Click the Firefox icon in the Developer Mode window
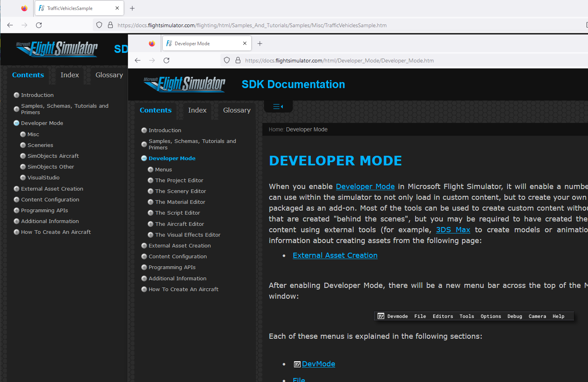This screenshot has width=588, height=382. click(152, 44)
